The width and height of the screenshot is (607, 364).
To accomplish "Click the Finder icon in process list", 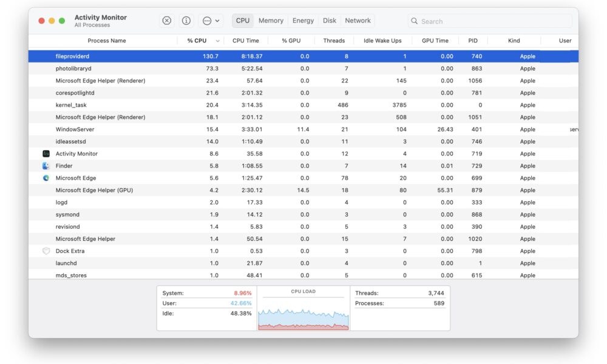I will (46, 166).
